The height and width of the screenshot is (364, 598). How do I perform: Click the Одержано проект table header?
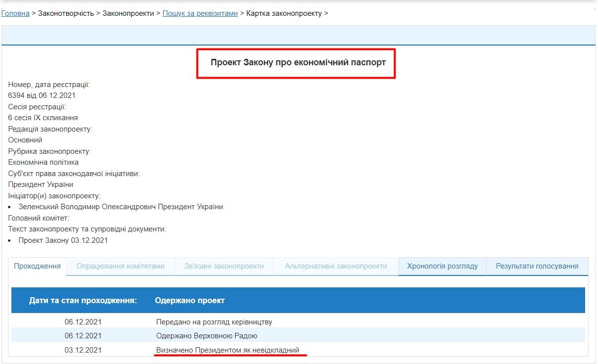pos(190,300)
